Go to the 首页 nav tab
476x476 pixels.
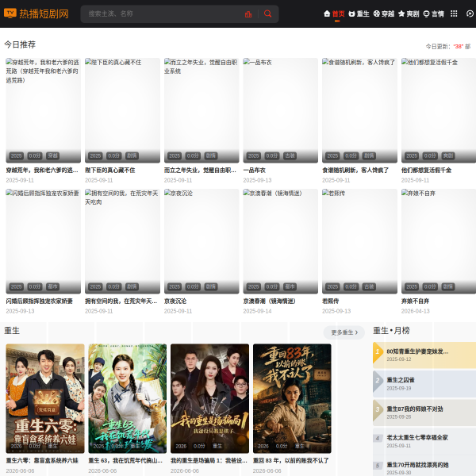pyautogui.click(x=334, y=14)
